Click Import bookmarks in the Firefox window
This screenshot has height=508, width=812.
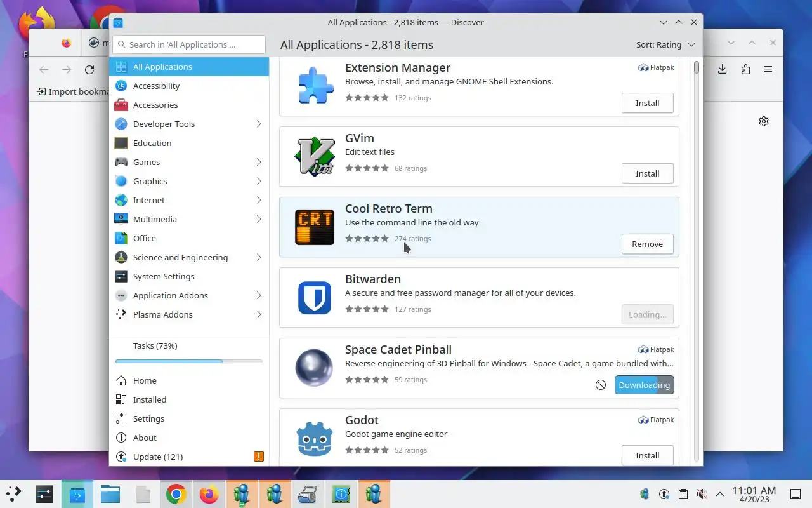pyautogui.click(x=73, y=91)
